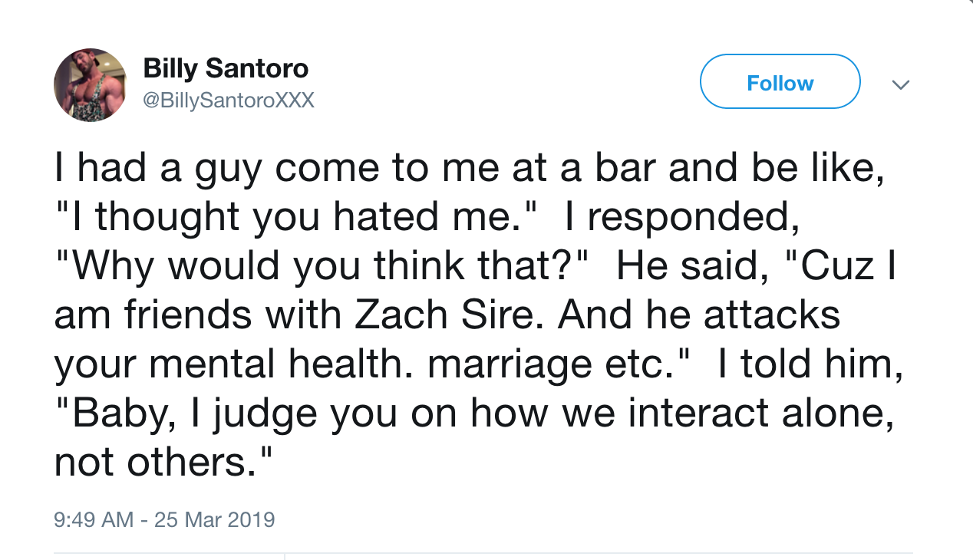The height and width of the screenshot is (560, 973).
Task: Click the Follow button
Action: (x=780, y=82)
